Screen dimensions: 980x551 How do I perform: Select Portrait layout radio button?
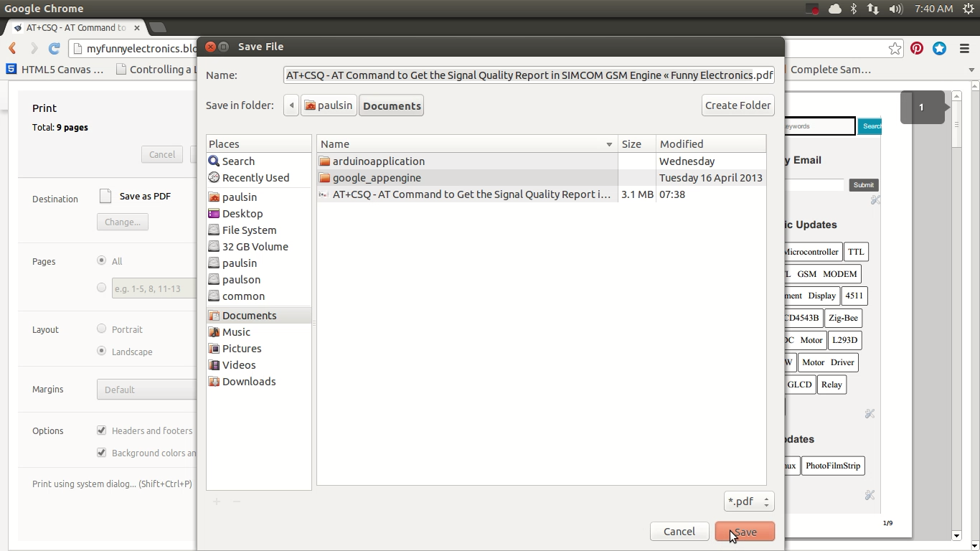click(x=101, y=329)
